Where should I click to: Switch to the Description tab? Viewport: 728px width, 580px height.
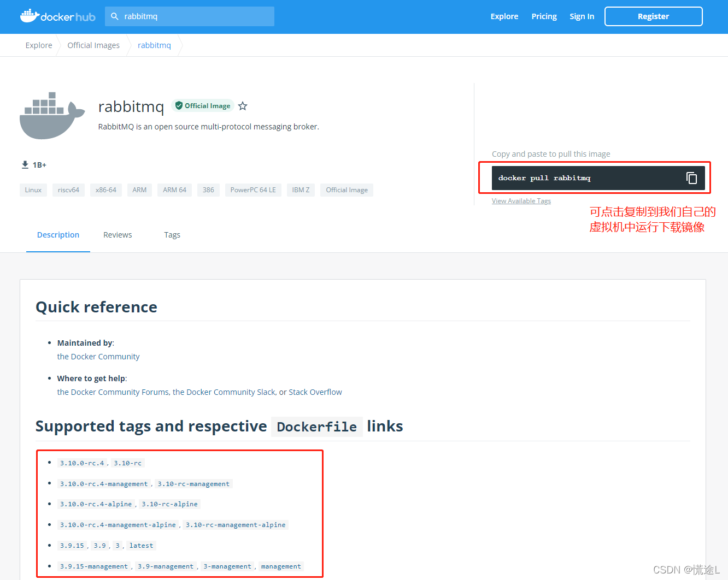58,235
